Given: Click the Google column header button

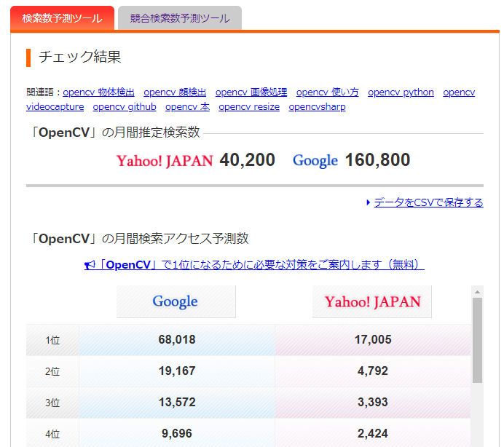Looking at the screenshot, I should tap(176, 301).
